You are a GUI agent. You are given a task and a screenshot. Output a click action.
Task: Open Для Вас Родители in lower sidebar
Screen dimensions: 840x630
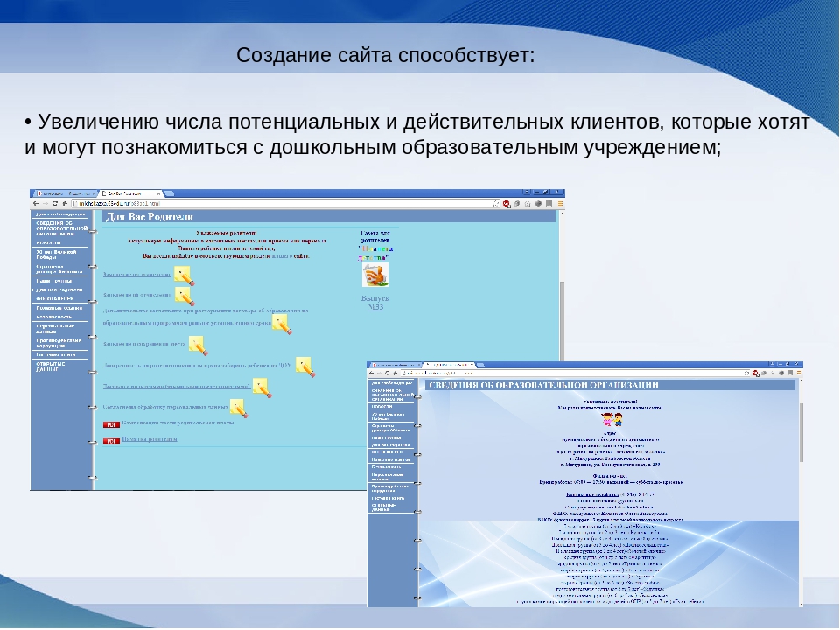click(x=390, y=445)
